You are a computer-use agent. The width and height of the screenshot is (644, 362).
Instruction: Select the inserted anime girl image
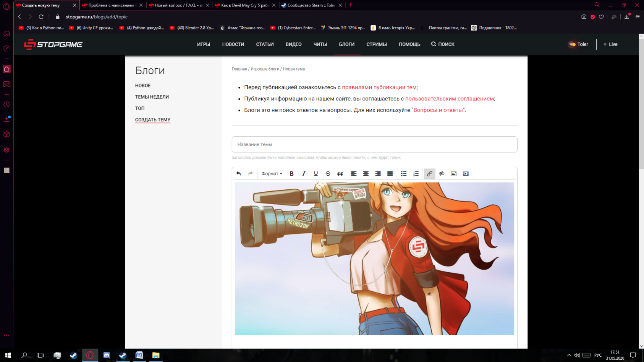(x=374, y=259)
